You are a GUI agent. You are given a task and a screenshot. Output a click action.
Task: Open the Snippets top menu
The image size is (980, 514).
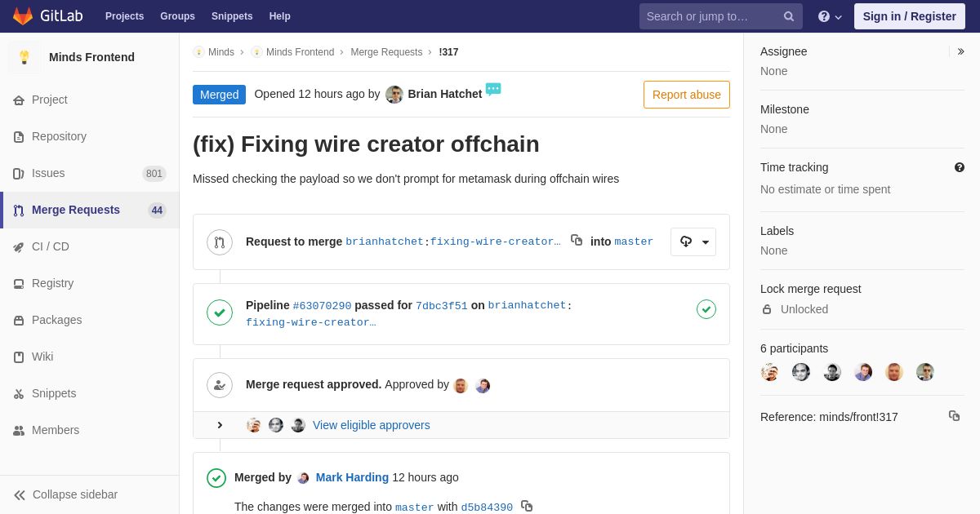(232, 16)
